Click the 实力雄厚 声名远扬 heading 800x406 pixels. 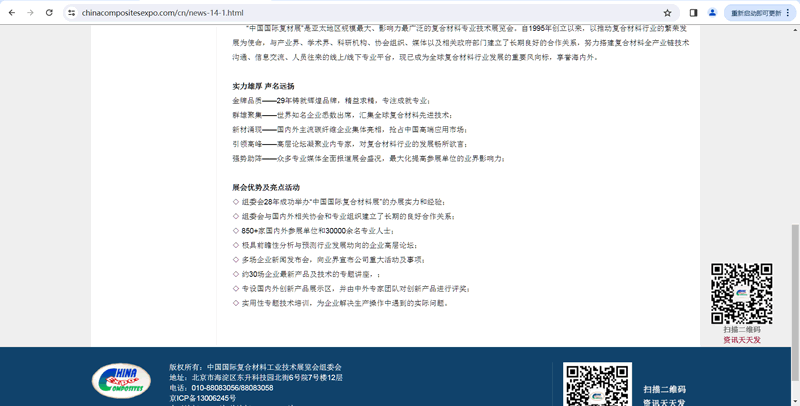263,87
